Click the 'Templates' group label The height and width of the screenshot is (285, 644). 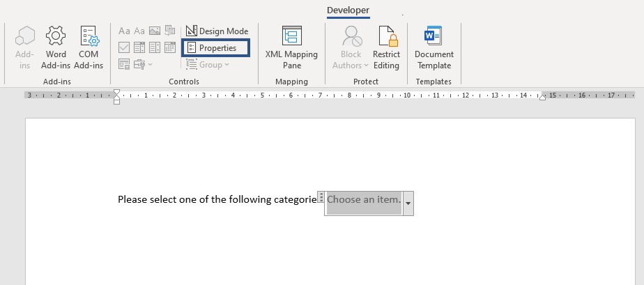(x=434, y=82)
